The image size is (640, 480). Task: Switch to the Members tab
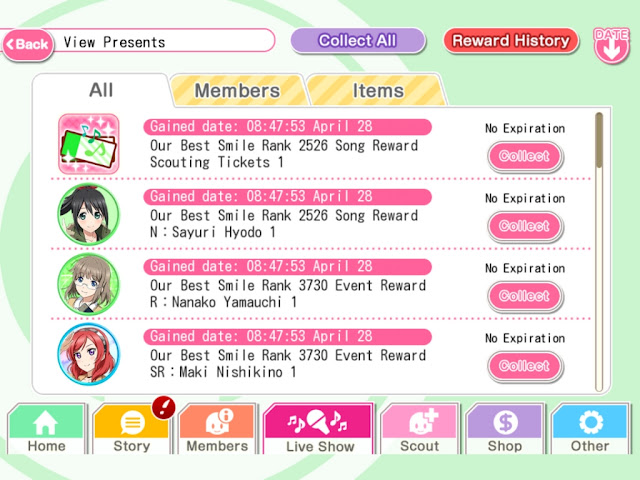pos(238,91)
